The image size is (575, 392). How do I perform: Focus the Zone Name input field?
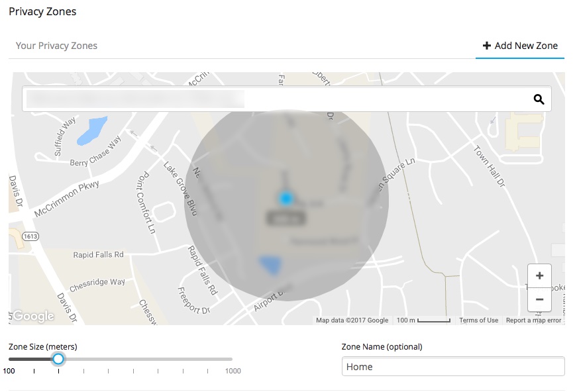[452, 367]
